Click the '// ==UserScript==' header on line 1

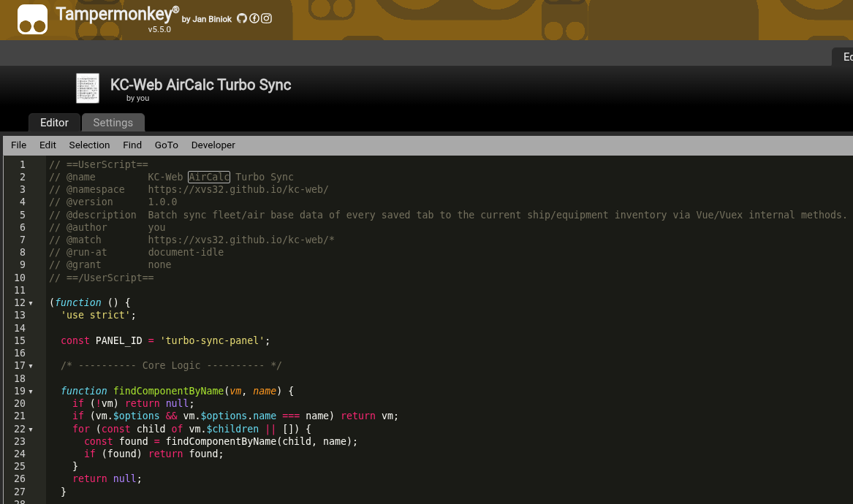click(99, 164)
